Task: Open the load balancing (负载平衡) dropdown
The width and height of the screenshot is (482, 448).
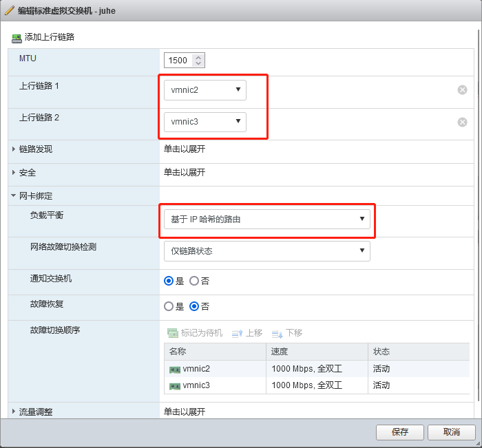Action: point(267,219)
